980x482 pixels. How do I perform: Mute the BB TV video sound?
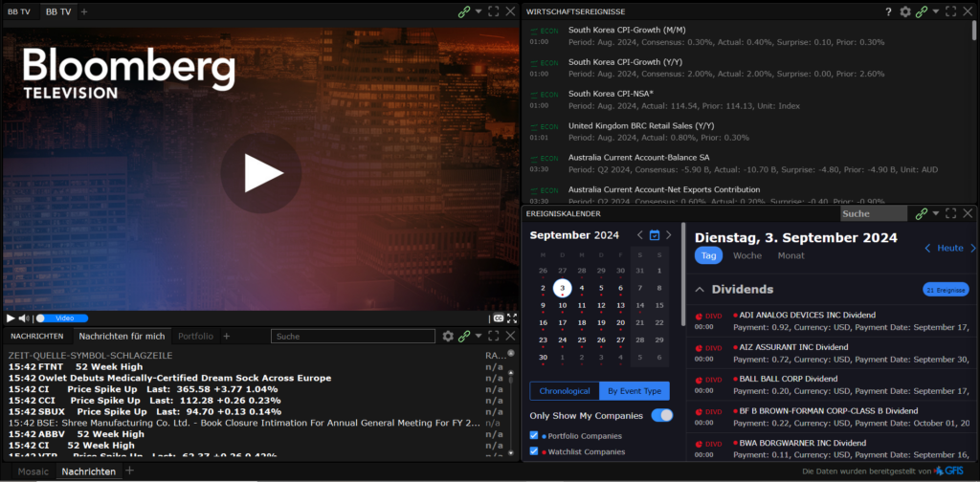(x=24, y=318)
